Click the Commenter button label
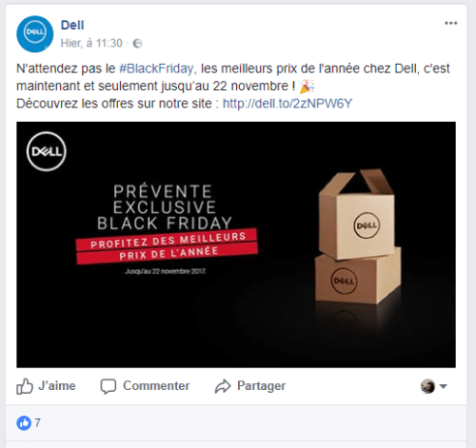This screenshot has height=448, width=476. [156, 386]
